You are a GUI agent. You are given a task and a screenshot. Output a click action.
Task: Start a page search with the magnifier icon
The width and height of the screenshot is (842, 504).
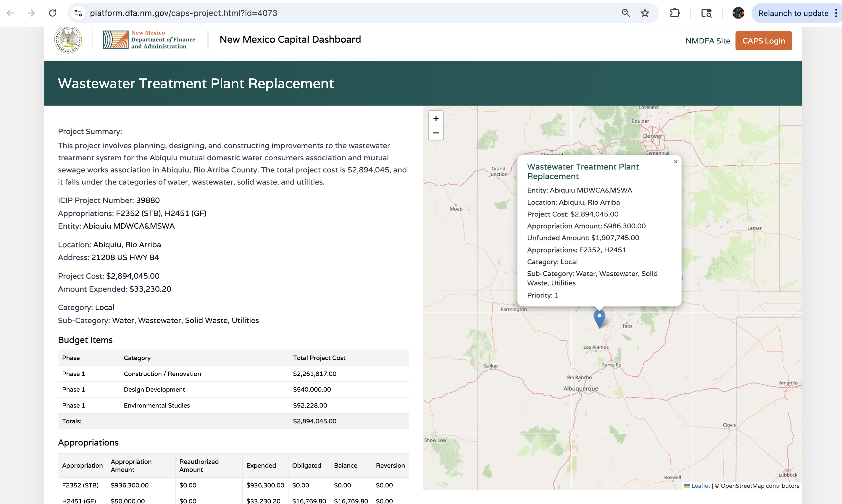tap(626, 13)
